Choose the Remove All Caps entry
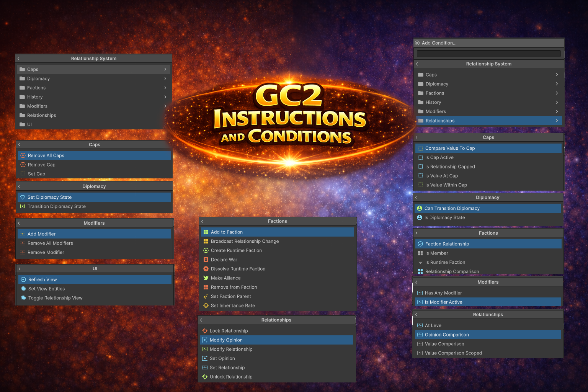 pyautogui.click(x=46, y=155)
